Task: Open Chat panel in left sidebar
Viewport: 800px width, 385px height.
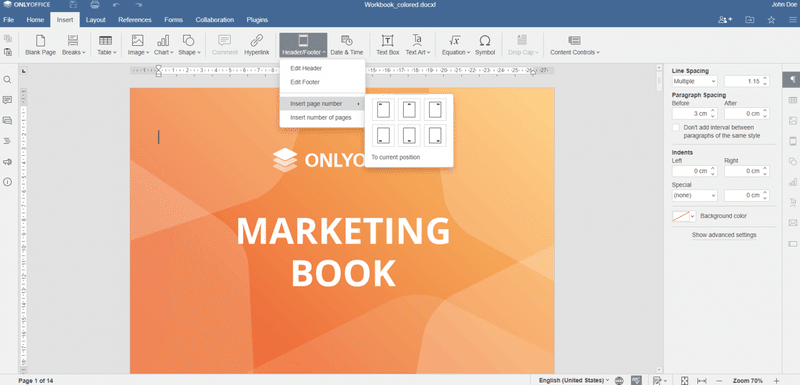Action: 7,120
